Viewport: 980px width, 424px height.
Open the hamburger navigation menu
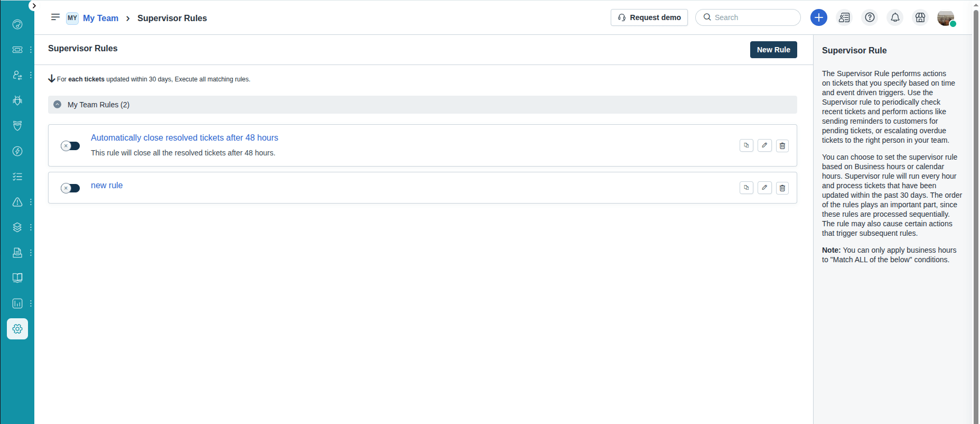pyautogui.click(x=55, y=17)
